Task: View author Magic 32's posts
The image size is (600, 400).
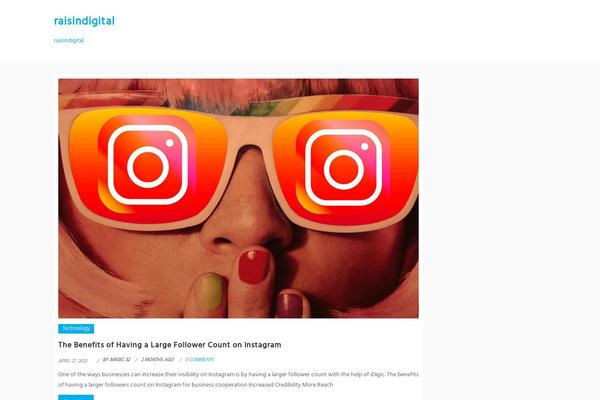Action: pos(117,359)
